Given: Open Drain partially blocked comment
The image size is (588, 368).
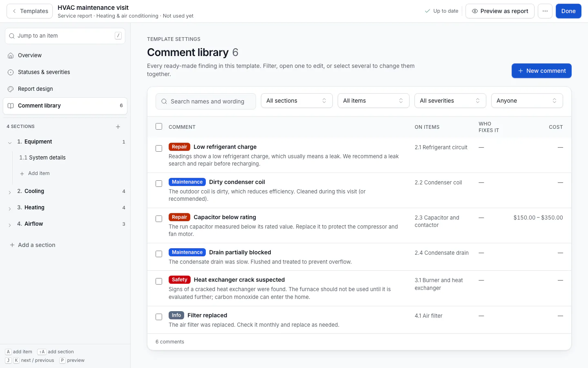Looking at the screenshot, I should click(x=240, y=252).
